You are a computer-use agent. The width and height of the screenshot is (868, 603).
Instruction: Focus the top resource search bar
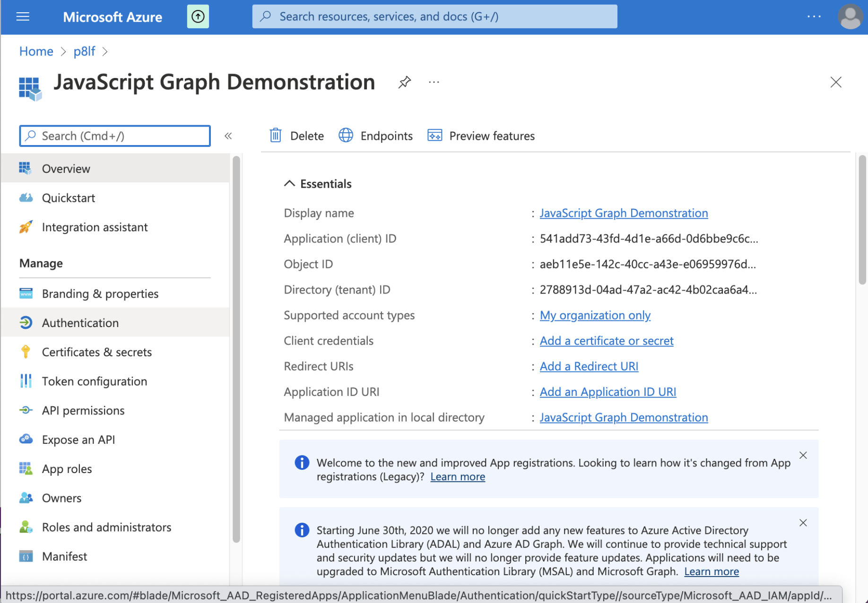pos(434,17)
